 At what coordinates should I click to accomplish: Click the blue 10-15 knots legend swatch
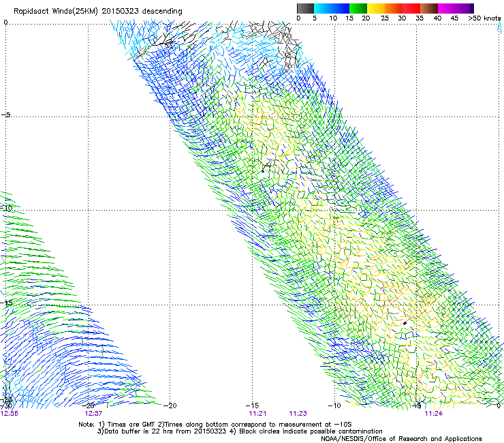(341, 8)
